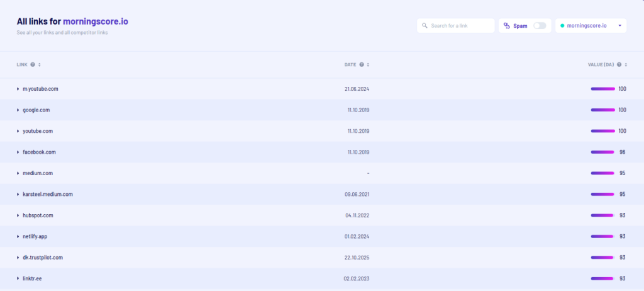Click the LINK column help icon
The height and width of the screenshot is (291, 644).
pos(33,65)
